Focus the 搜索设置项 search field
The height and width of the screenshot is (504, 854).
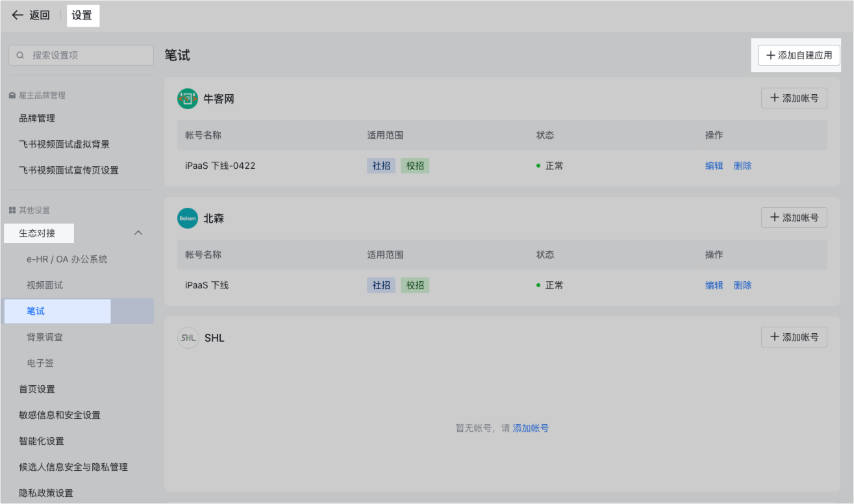coord(88,56)
